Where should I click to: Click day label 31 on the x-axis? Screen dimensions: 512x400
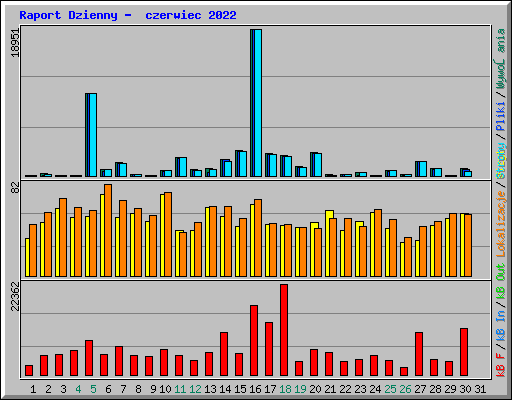point(480,389)
